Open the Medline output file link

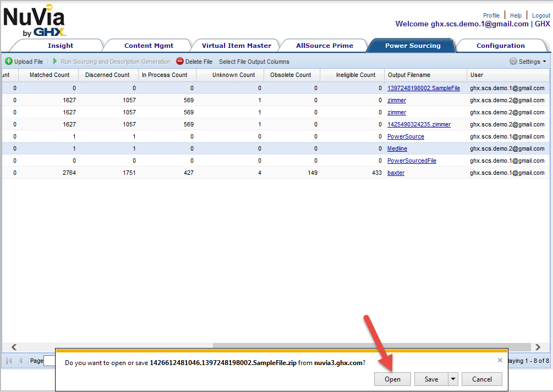coord(397,149)
